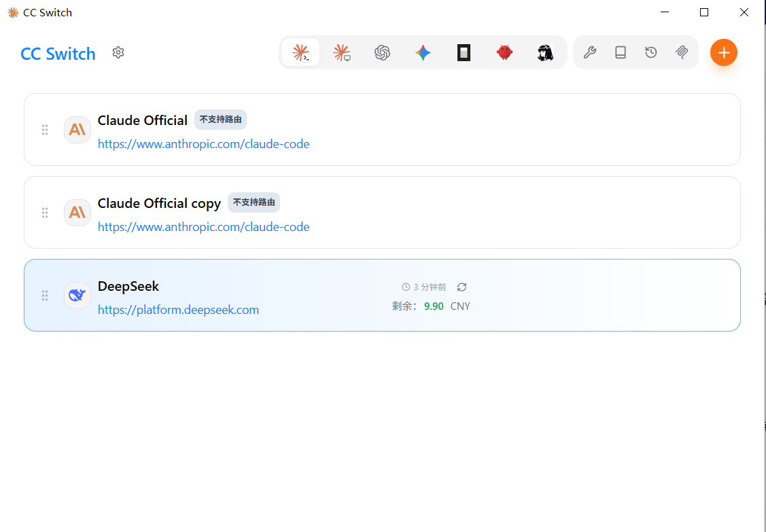
Task: Click the CC Switch title bar app icon
Action: pyautogui.click(x=13, y=13)
